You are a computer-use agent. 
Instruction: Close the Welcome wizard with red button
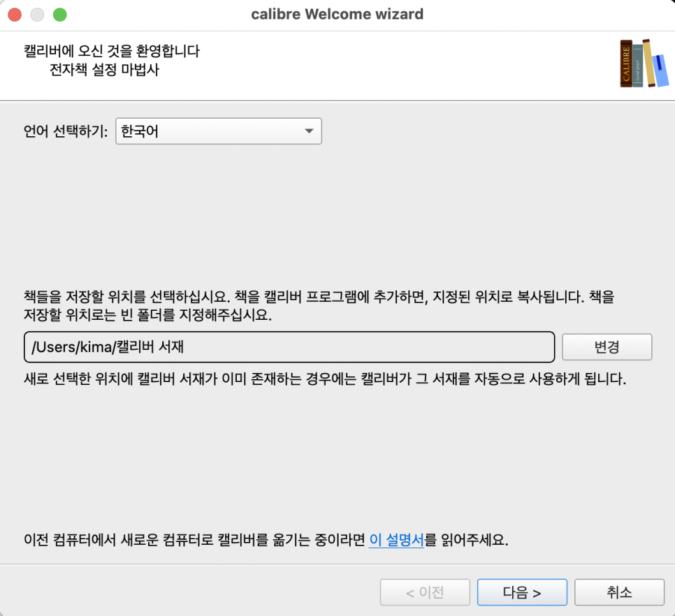tap(15, 15)
